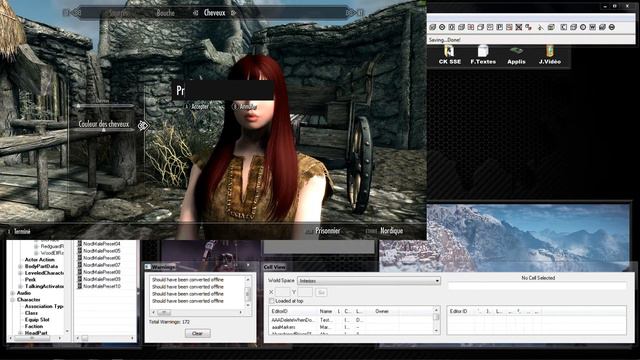Open the World Space dropdown
The image size is (640, 360).
coord(369,281)
